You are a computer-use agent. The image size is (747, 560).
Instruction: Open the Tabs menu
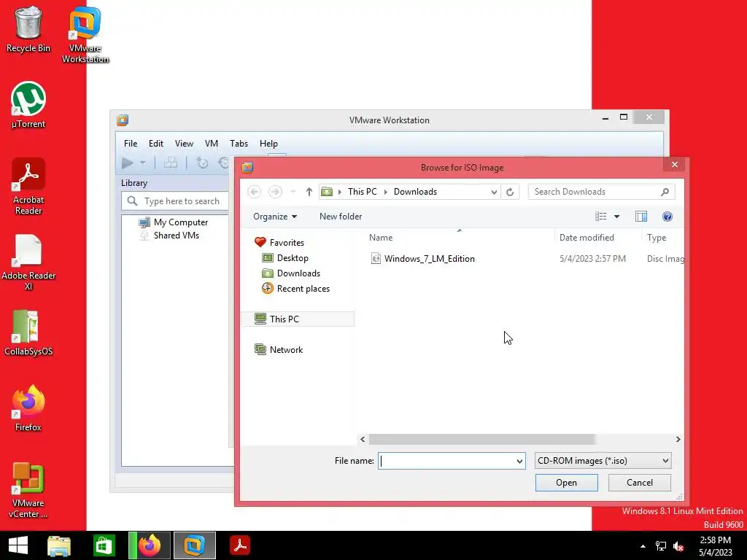pyautogui.click(x=239, y=144)
